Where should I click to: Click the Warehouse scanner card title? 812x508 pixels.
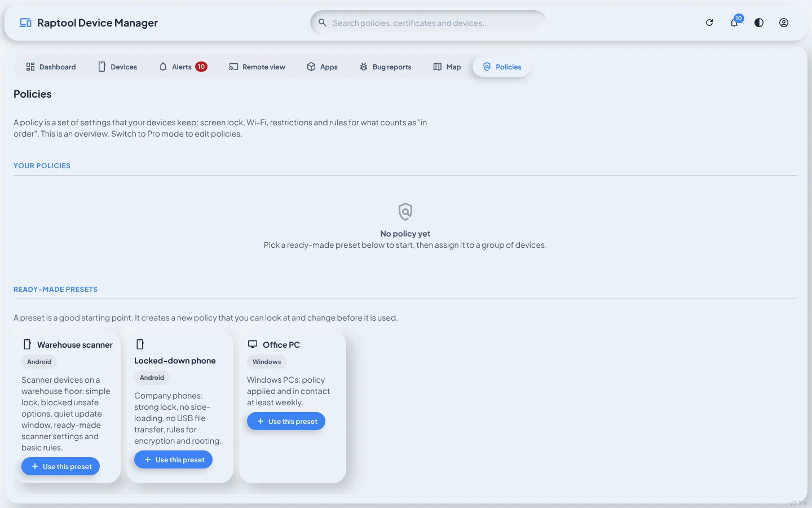tap(75, 345)
